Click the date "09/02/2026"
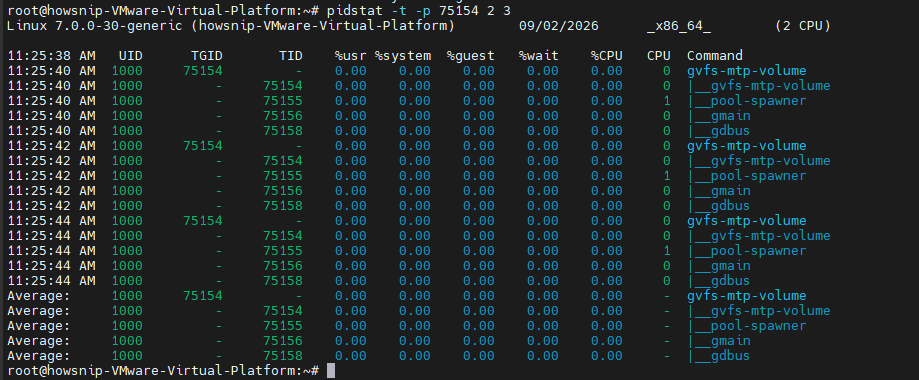The height and width of the screenshot is (380, 919). [559, 26]
